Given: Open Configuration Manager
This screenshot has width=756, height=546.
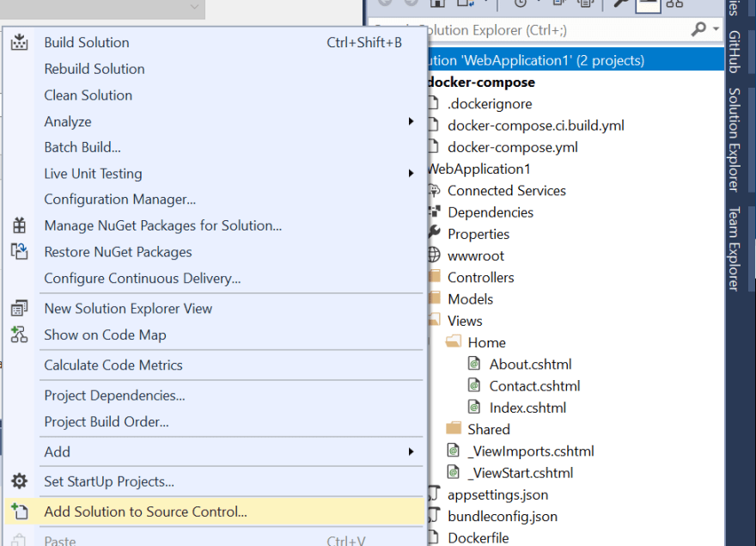Looking at the screenshot, I should click(214, 199).
